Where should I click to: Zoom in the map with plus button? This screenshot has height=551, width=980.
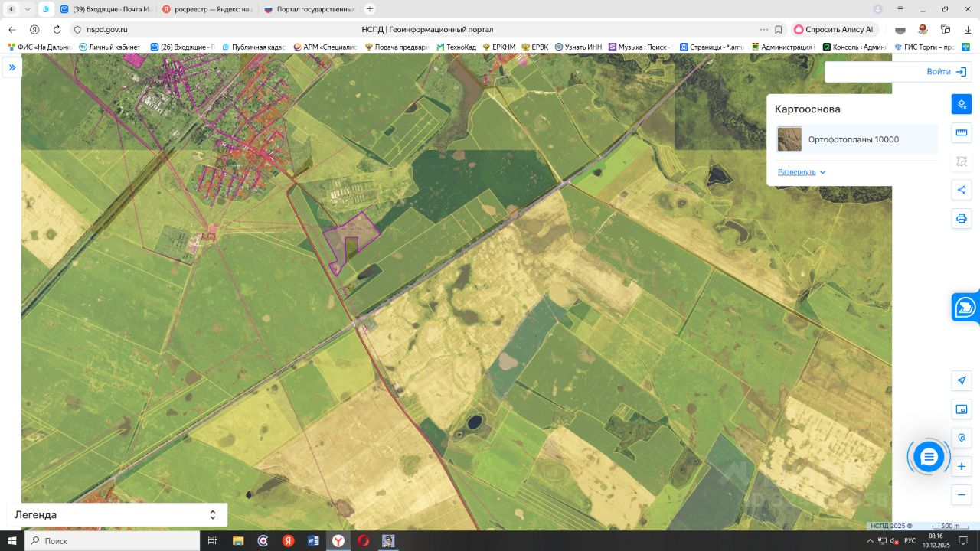pyautogui.click(x=962, y=466)
